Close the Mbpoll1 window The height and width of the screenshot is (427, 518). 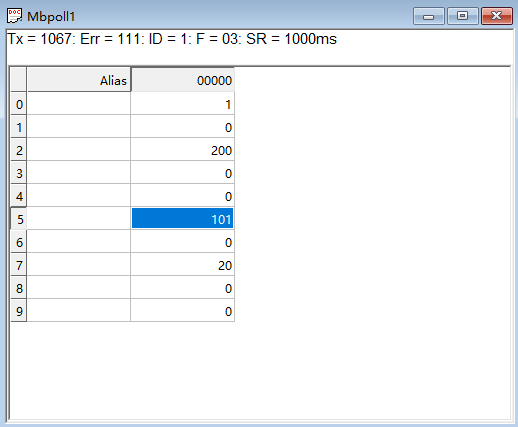point(497,16)
